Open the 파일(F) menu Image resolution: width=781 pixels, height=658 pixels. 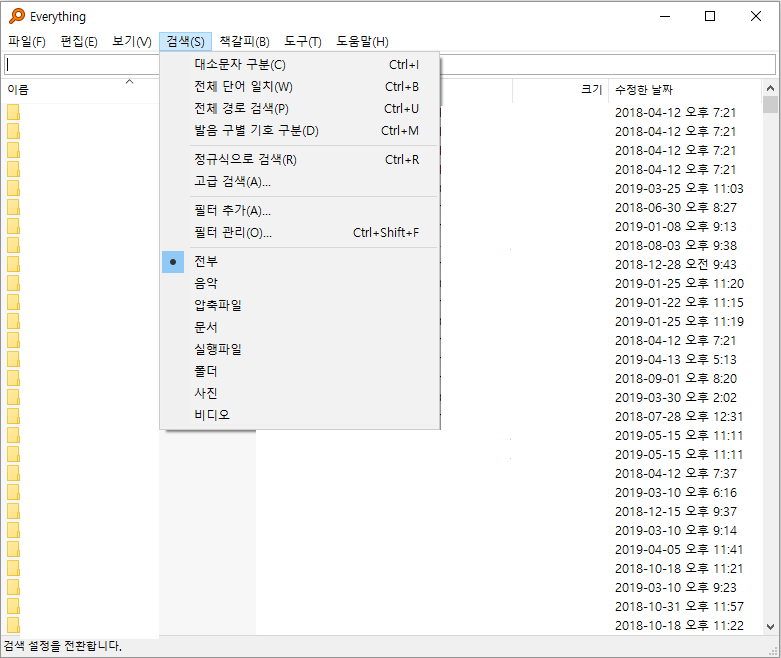click(x=27, y=41)
